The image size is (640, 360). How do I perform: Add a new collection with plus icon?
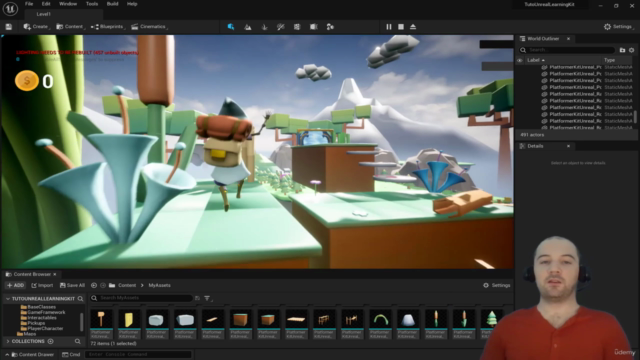click(51, 341)
